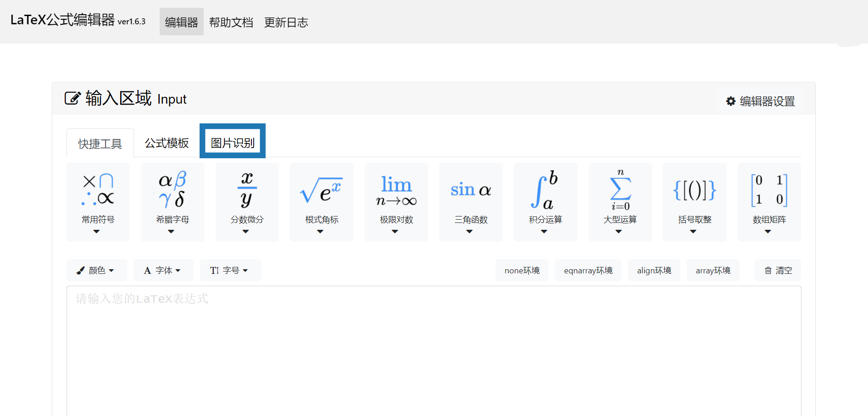Expand the arrow under 希腊字母

point(171,232)
